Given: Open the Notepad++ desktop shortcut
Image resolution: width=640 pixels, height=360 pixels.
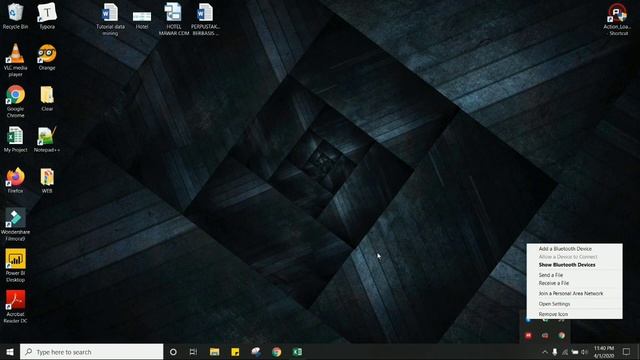Looking at the screenshot, I should (47, 139).
